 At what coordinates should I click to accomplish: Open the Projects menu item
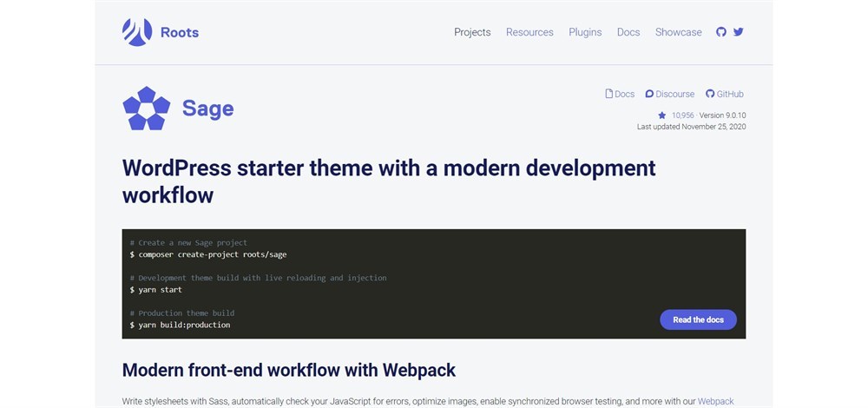472,32
